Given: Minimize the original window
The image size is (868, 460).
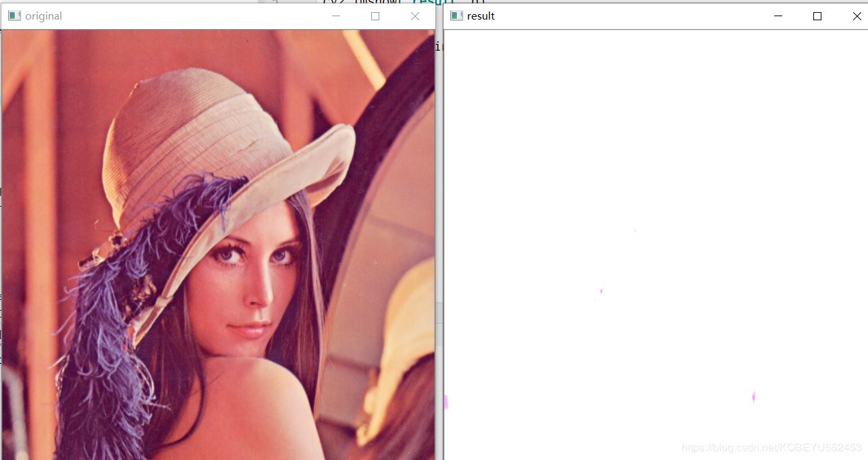Looking at the screenshot, I should [x=336, y=16].
